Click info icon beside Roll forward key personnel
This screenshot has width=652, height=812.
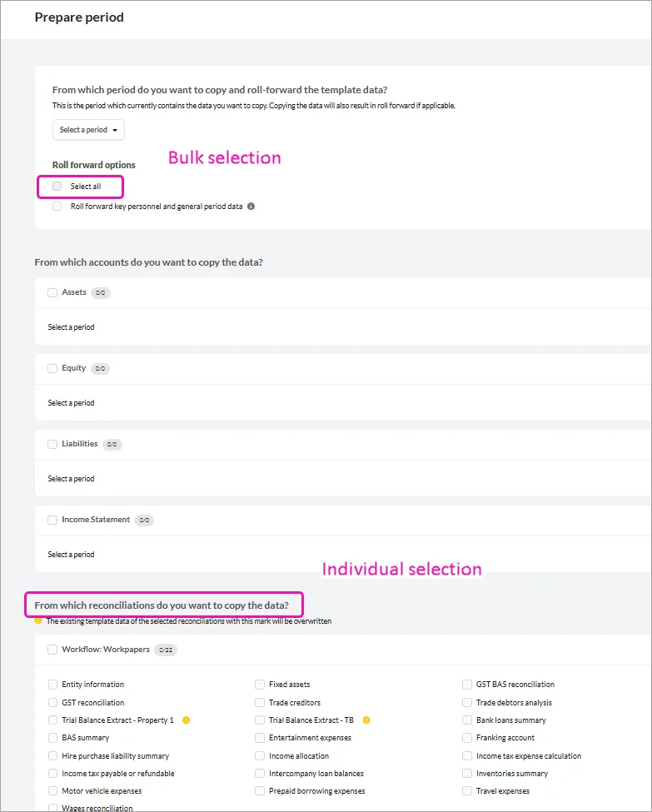coord(251,206)
